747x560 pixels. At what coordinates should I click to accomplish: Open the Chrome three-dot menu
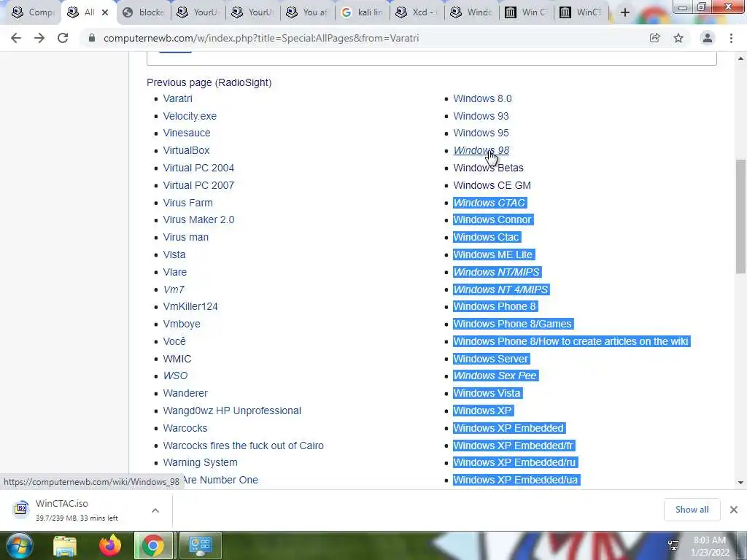731,38
